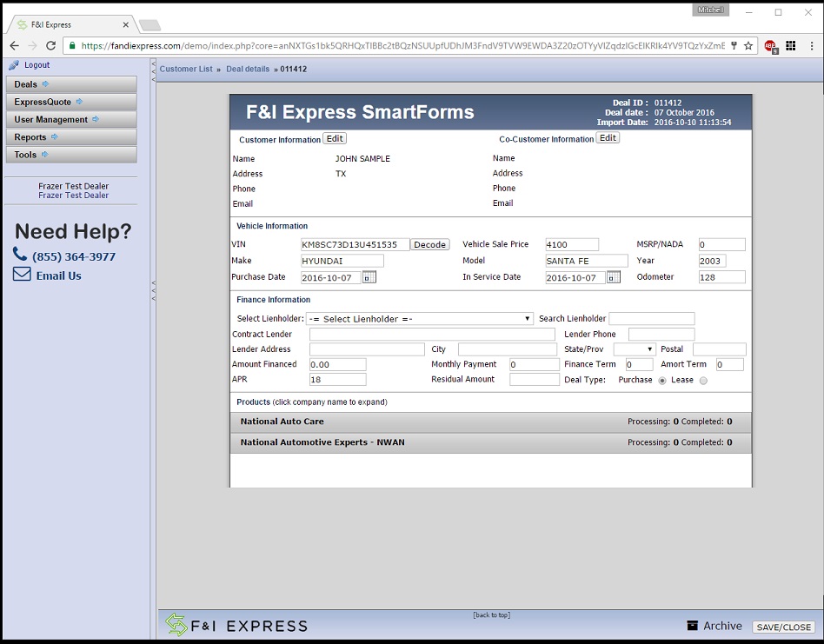This screenshot has width=824, height=644.
Task: Open a new browser tab
Action: (150, 25)
